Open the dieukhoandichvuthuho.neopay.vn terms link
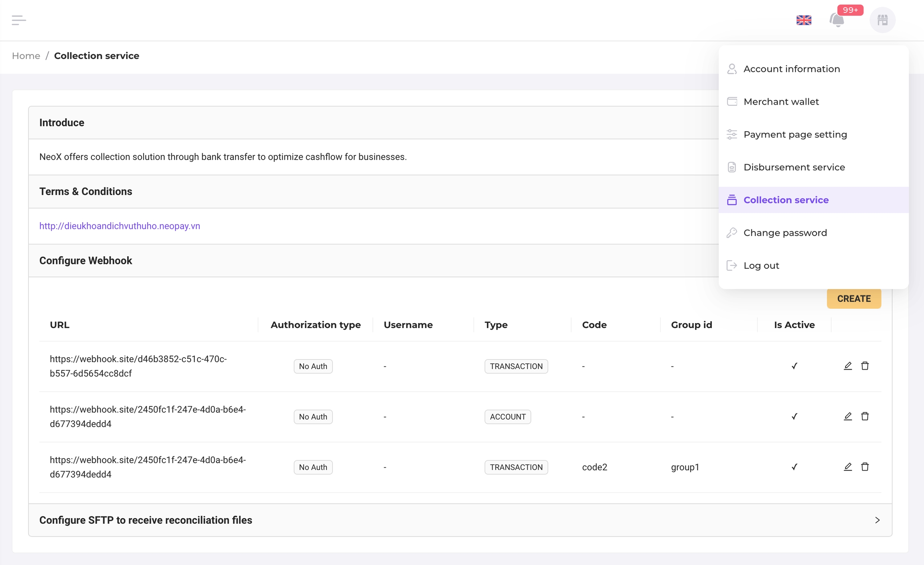Screen dimensions: 924x565 tap(120, 226)
